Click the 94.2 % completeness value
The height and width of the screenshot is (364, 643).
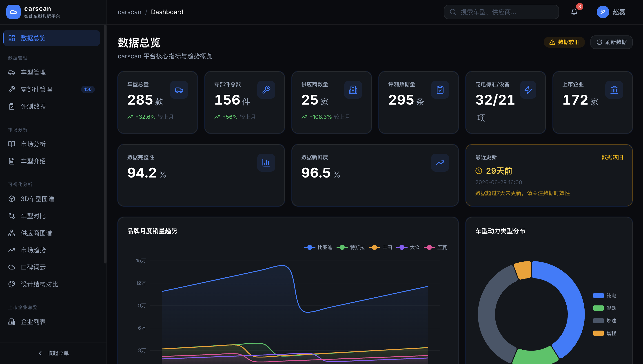[x=147, y=173]
